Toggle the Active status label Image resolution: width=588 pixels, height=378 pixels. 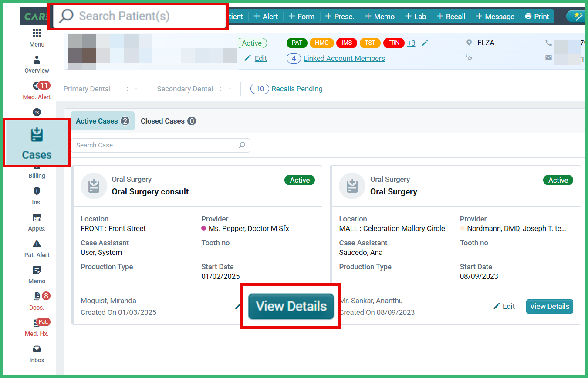[x=252, y=43]
